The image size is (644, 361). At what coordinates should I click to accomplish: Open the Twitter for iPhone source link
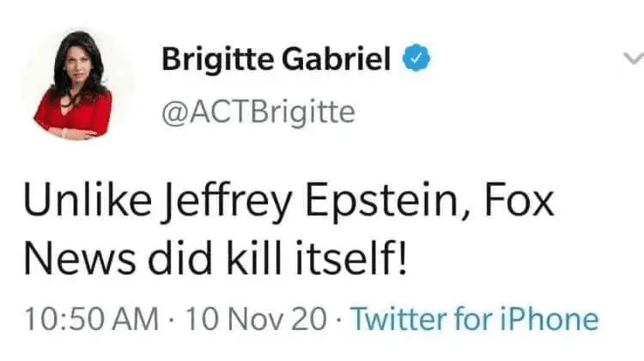tap(475, 320)
